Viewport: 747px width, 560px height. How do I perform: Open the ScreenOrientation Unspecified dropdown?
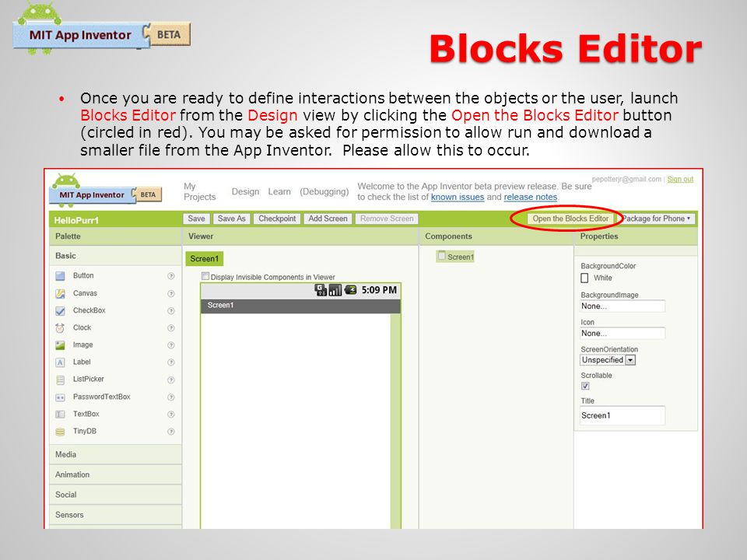click(x=608, y=360)
